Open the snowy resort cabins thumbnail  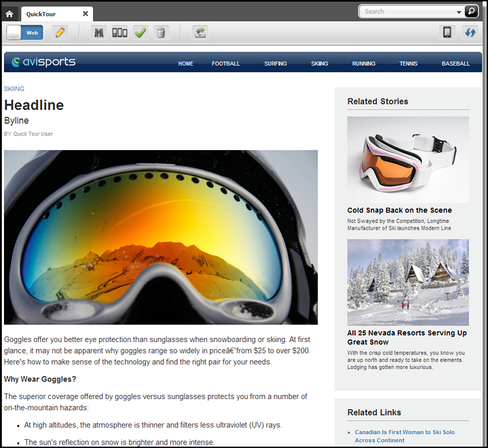[x=408, y=282]
